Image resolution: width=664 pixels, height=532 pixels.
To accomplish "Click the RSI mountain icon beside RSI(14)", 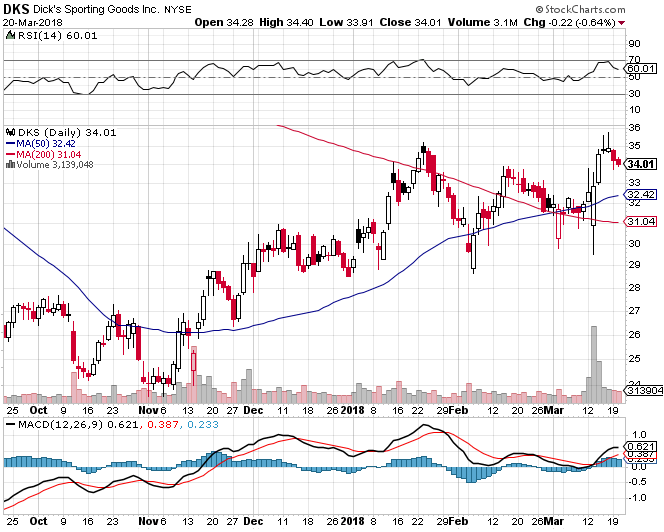I will pos(11,35).
